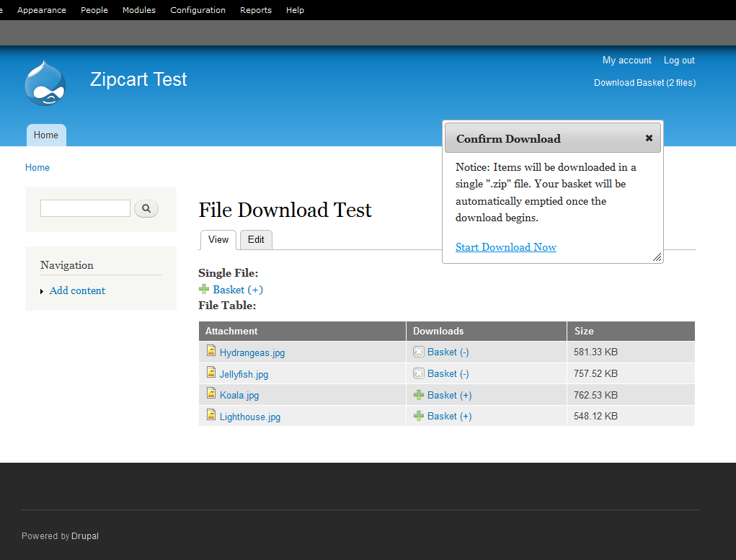The width and height of the screenshot is (736, 560).
Task: Click the Navigation menu bullet arrow
Action: coord(42,291)
